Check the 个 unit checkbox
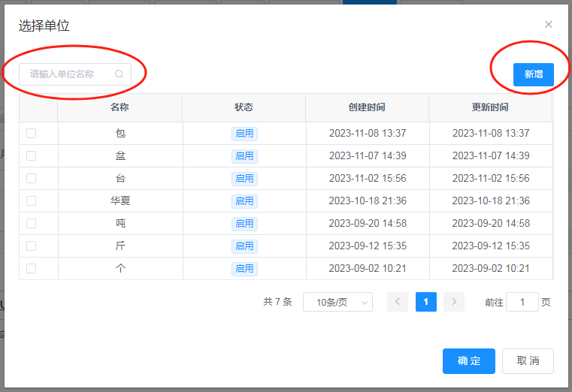This screenshot has height=392, width=572. [x=32, y=269]
